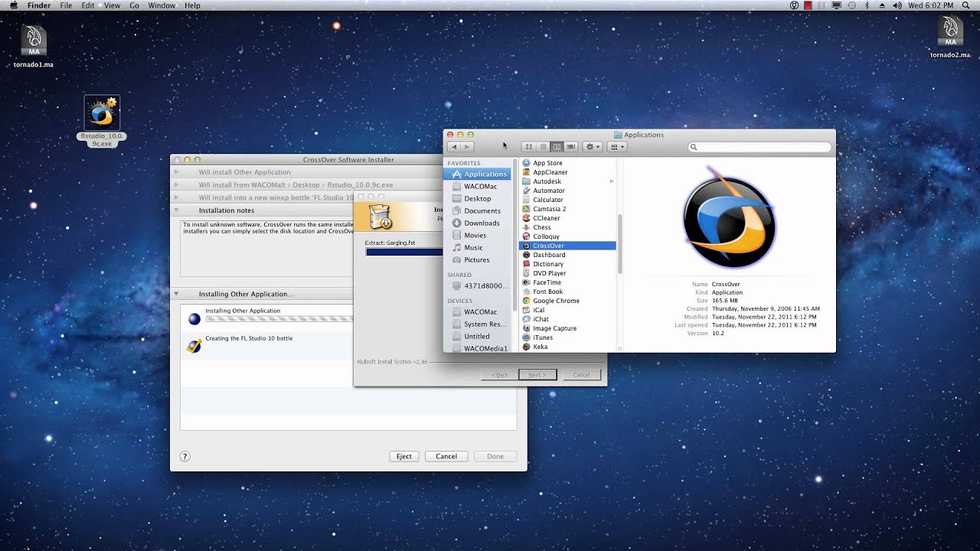Expand 'Will install Other Application' row
This screenshot has height=551, width=980.
tap(176, 172)
